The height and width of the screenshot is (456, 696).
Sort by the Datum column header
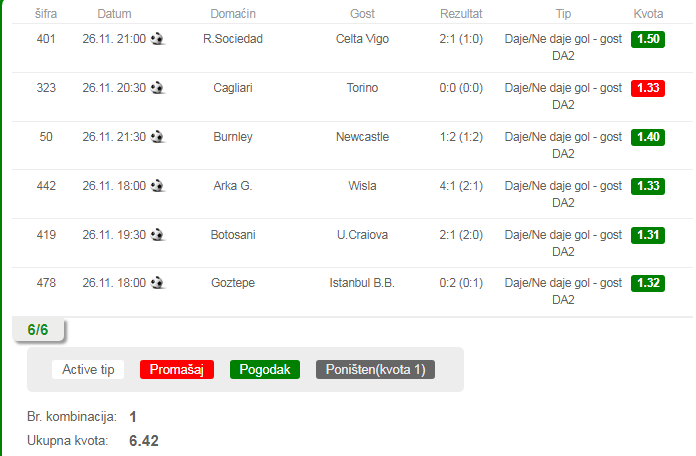(115, 14)
